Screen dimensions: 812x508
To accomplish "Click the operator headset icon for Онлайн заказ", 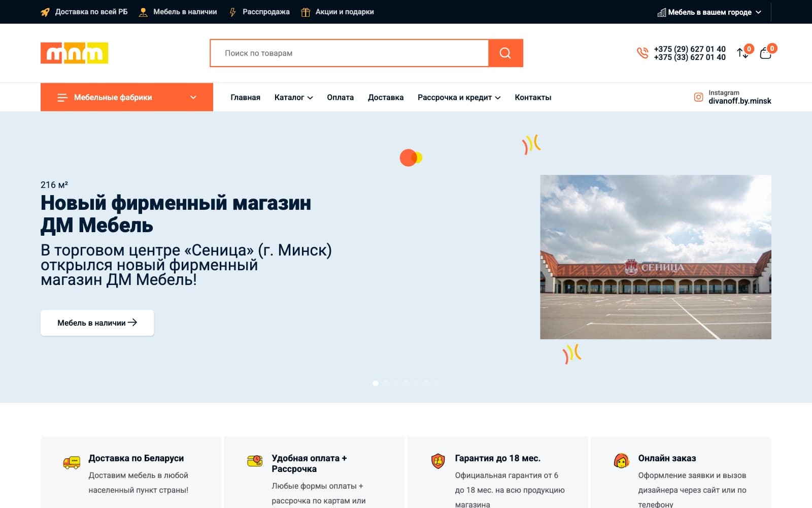I will (x=621, y=461).
